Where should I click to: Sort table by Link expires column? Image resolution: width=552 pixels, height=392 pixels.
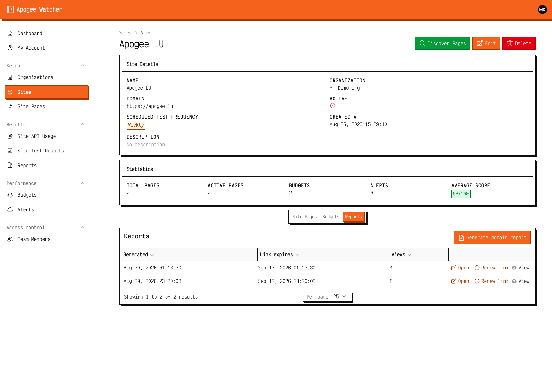pos(279,254)
